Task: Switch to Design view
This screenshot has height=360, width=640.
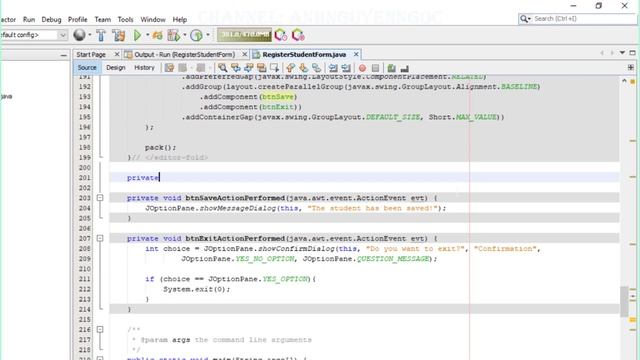Action: (x=116, y=68)
